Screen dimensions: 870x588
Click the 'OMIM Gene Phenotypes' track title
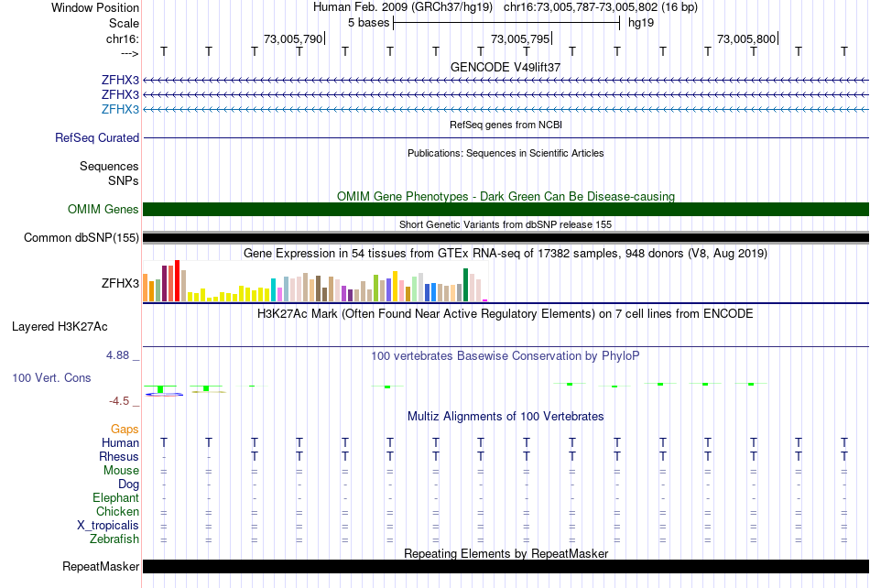[506, 196]
